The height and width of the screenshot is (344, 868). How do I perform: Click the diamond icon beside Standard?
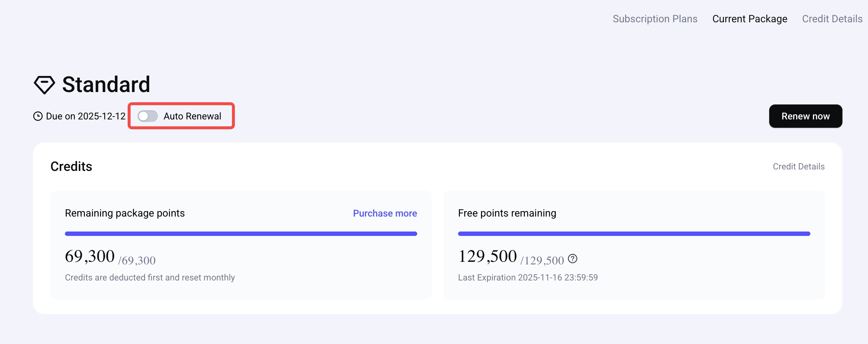point(44,85)
